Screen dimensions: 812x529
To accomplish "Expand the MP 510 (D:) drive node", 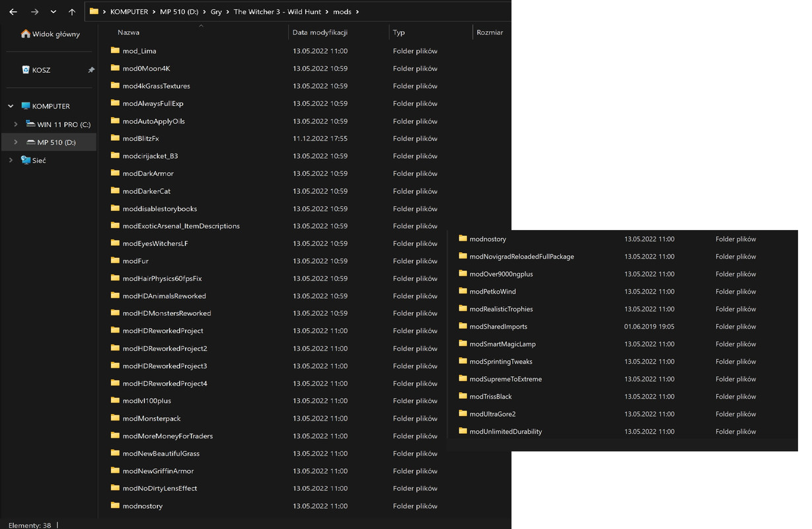I will click(x=16, y=142).
